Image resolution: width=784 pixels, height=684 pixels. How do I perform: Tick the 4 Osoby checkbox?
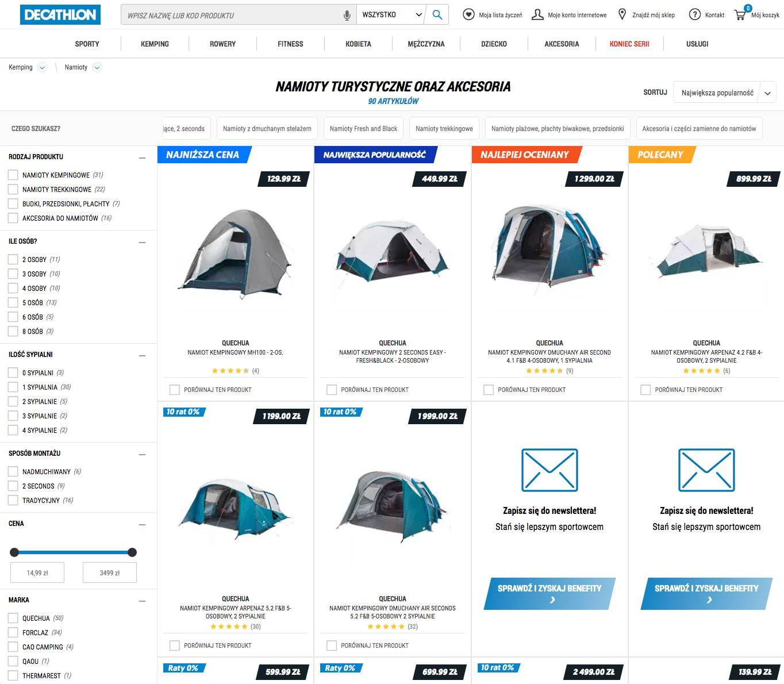[13, 288]
